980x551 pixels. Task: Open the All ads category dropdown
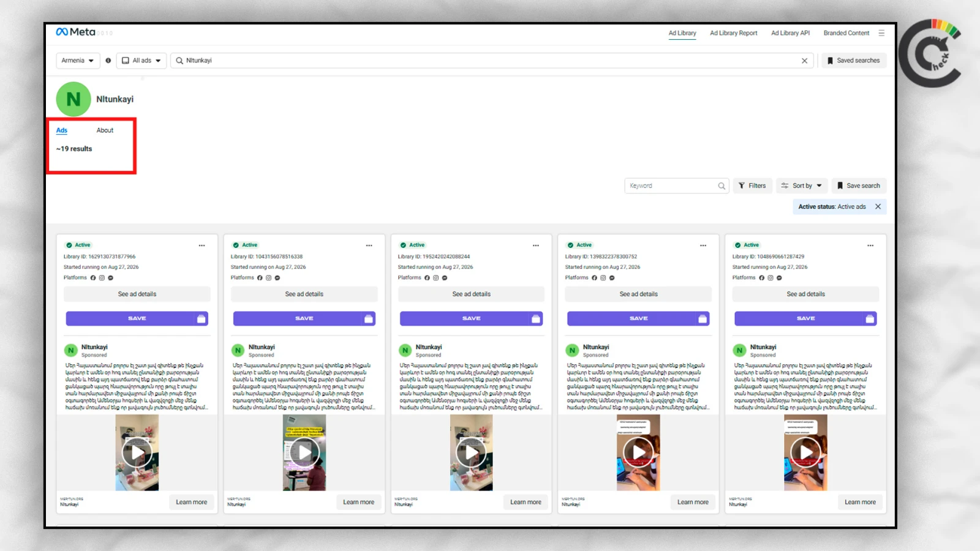coord(141,61)
